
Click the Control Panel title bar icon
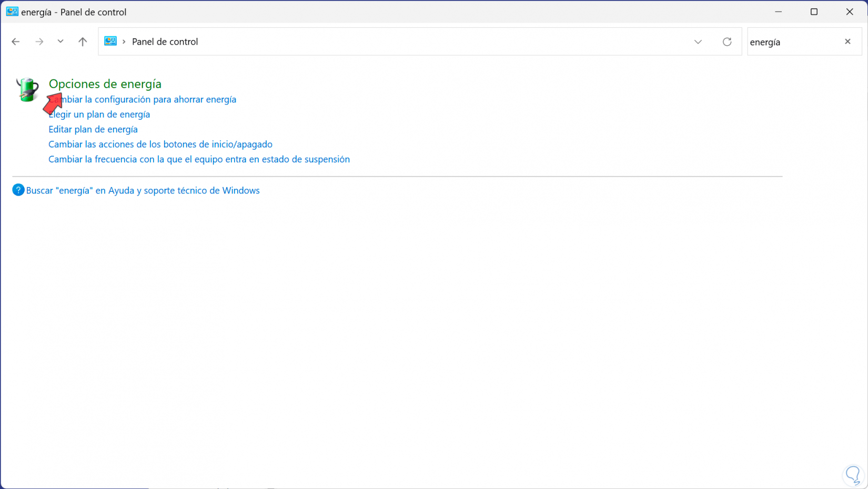[x=12, y=12]
